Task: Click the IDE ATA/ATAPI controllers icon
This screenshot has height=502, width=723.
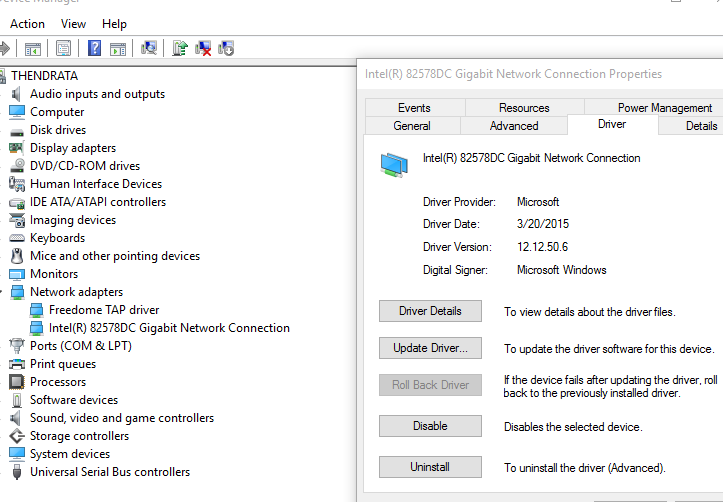Action: (x=17, y=203)
